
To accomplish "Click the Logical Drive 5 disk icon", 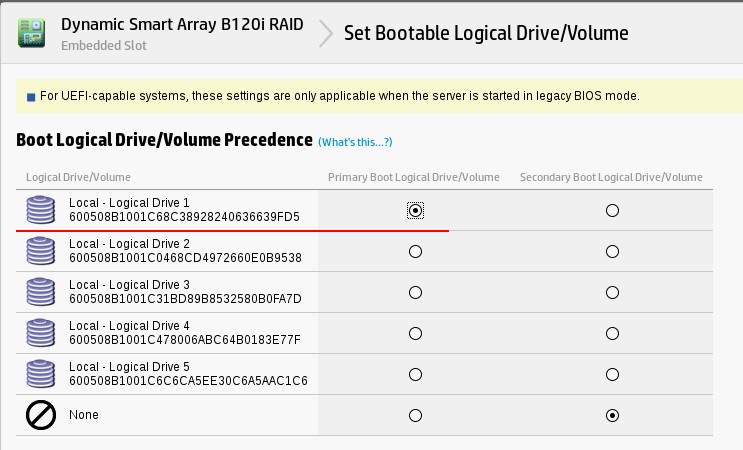I will tap(40, 374).
